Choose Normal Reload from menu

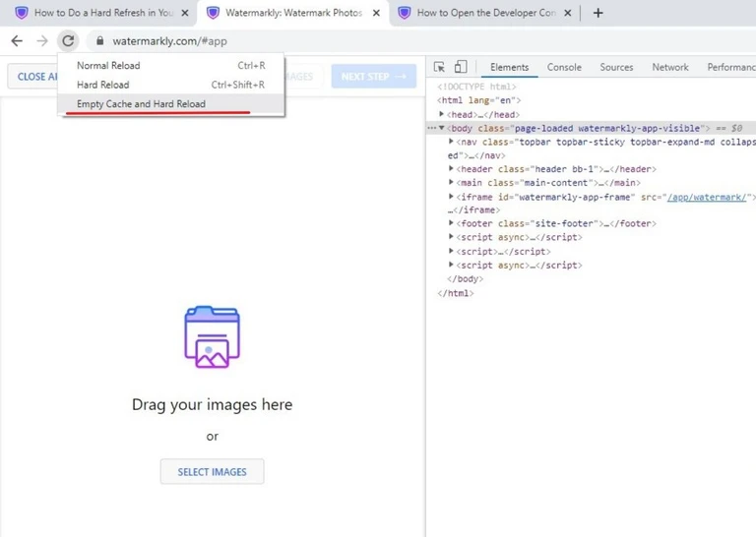click(x=171, y=66)
